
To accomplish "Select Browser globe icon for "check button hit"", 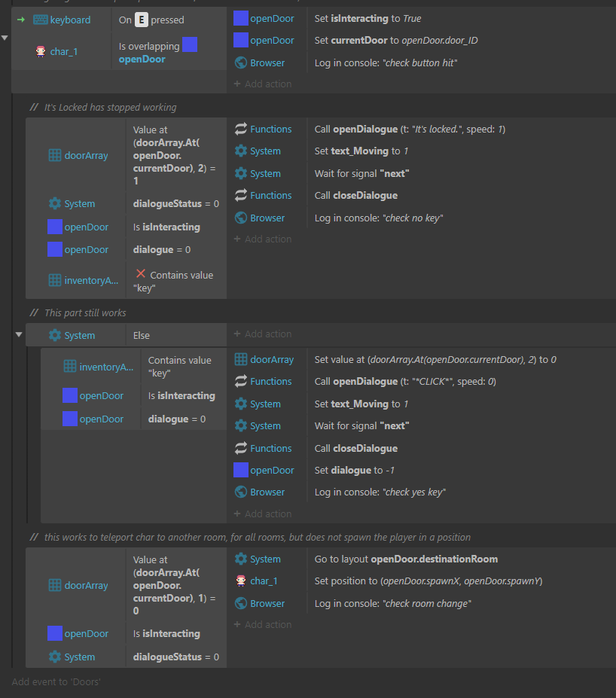I will pyautogui.click(x=241, y=62).
